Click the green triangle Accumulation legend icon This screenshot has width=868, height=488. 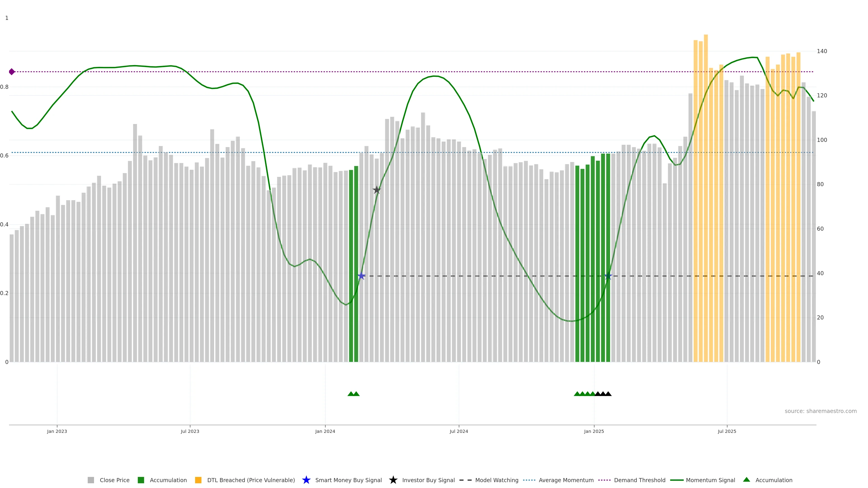point(746,480)
